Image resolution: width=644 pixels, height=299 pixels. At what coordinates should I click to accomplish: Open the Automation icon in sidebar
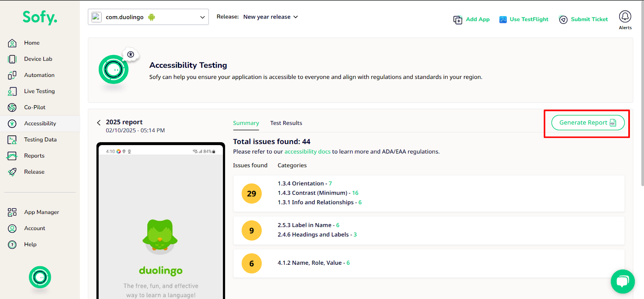(x=12, y=75)
